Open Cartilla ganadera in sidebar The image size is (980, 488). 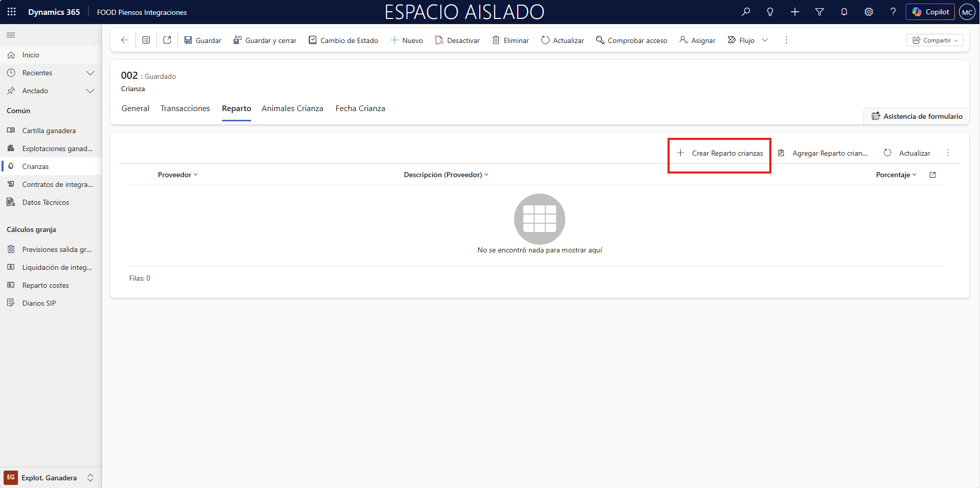(x=49, y=131)
